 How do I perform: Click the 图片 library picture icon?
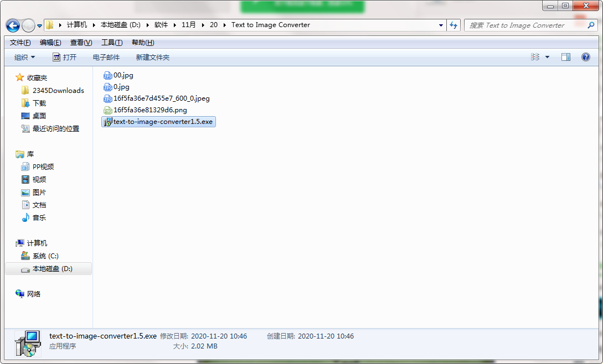click(25, 193)
